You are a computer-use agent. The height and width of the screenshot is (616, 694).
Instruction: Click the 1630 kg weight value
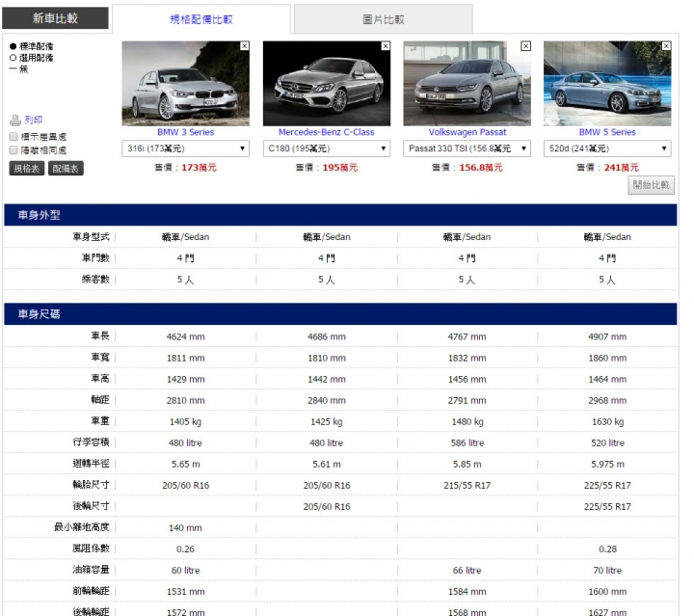607,421
